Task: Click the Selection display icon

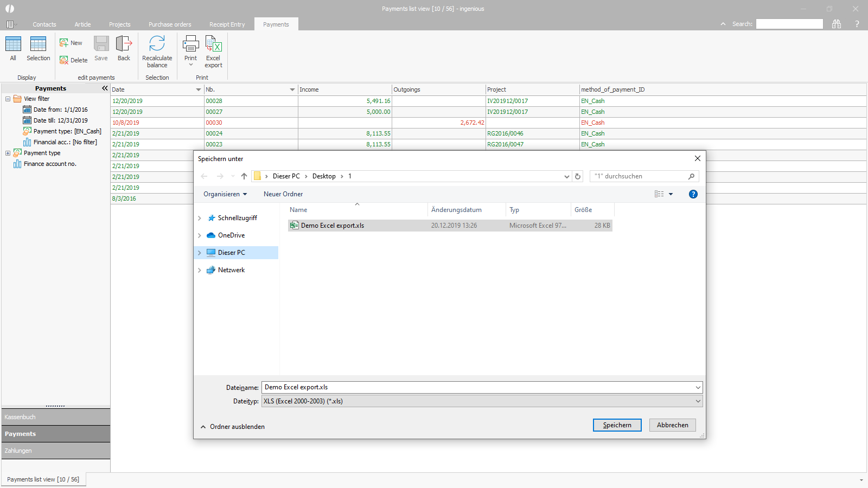Action: pos(38,44)
